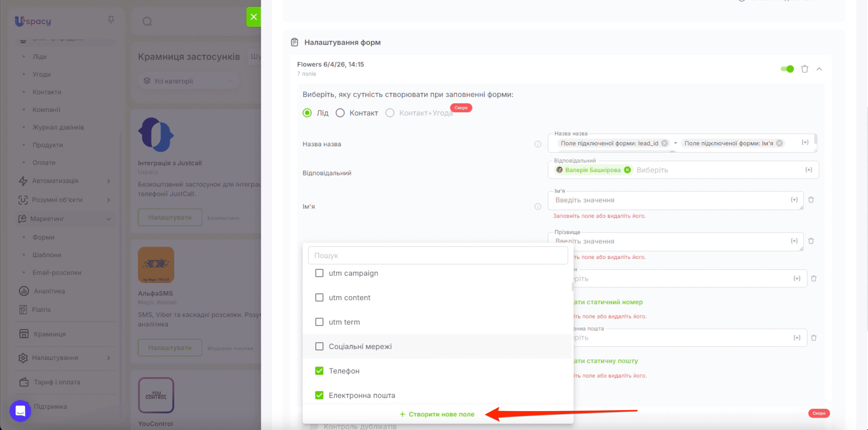Select the Контакт radio option
This screenshot has width=868, height=430.
340,113
